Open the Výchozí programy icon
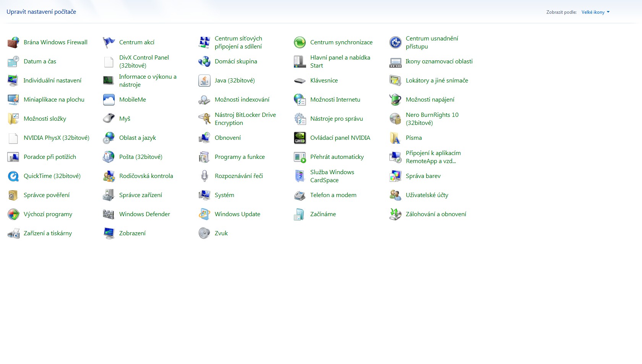642x364 pixels. pyautogui.click(x=13, y=214)
